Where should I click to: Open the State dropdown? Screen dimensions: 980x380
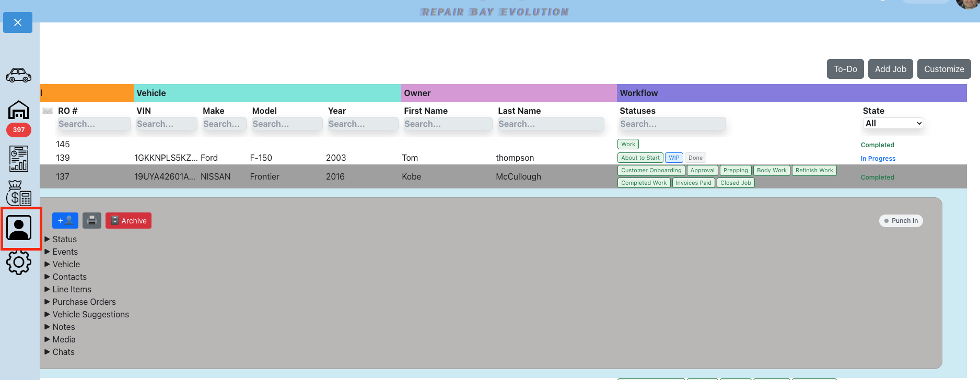(894, 123)
